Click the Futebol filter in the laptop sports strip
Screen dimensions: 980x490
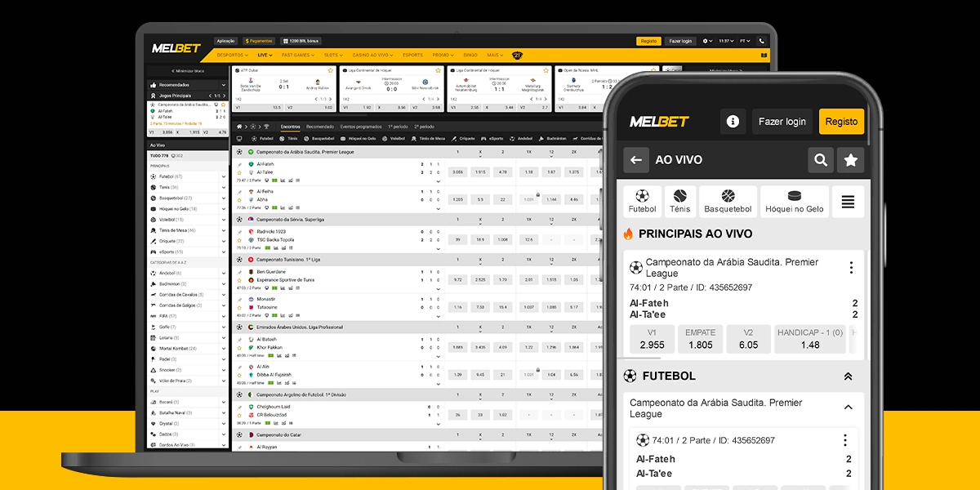pyautogui.click(x=262, y=139)
